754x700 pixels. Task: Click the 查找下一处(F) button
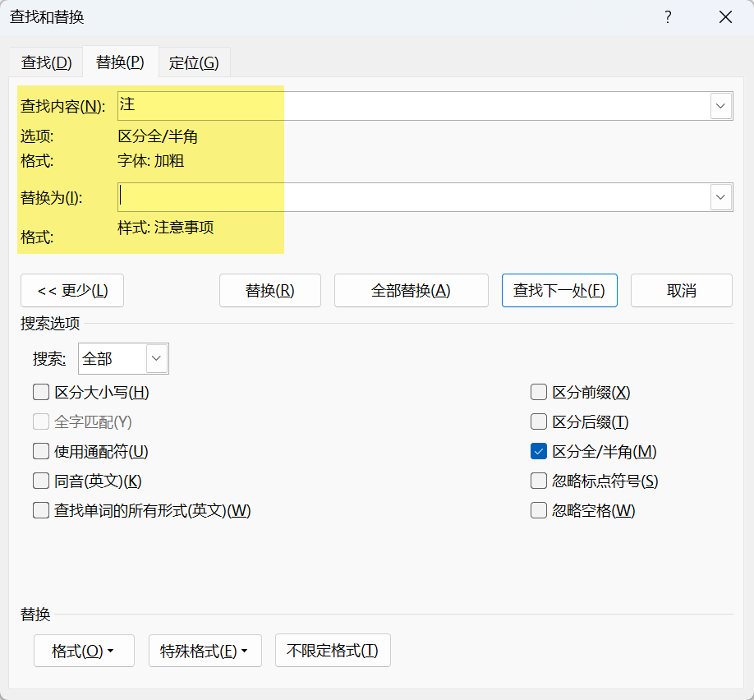click(559, 291)
